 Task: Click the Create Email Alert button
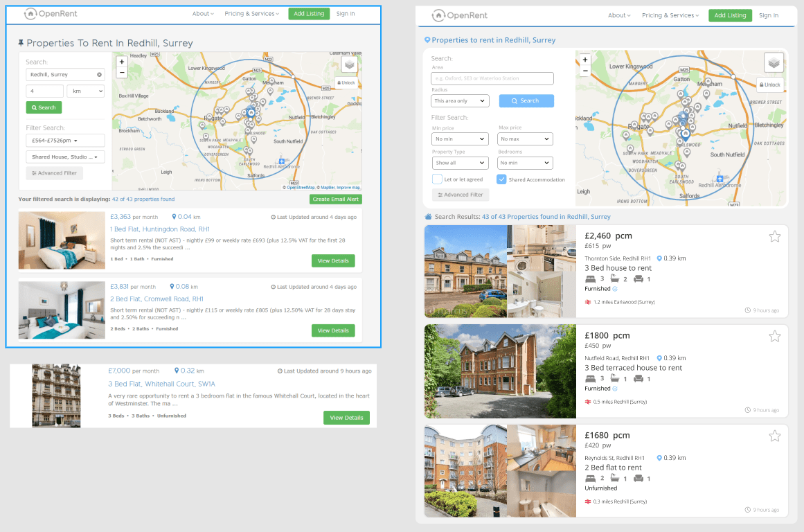[x=335, y=199]
